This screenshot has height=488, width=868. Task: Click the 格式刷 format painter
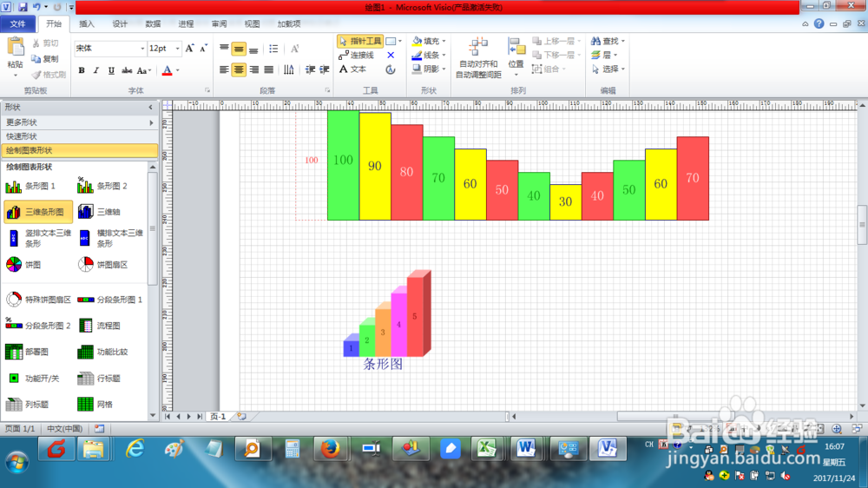[49, 75]
